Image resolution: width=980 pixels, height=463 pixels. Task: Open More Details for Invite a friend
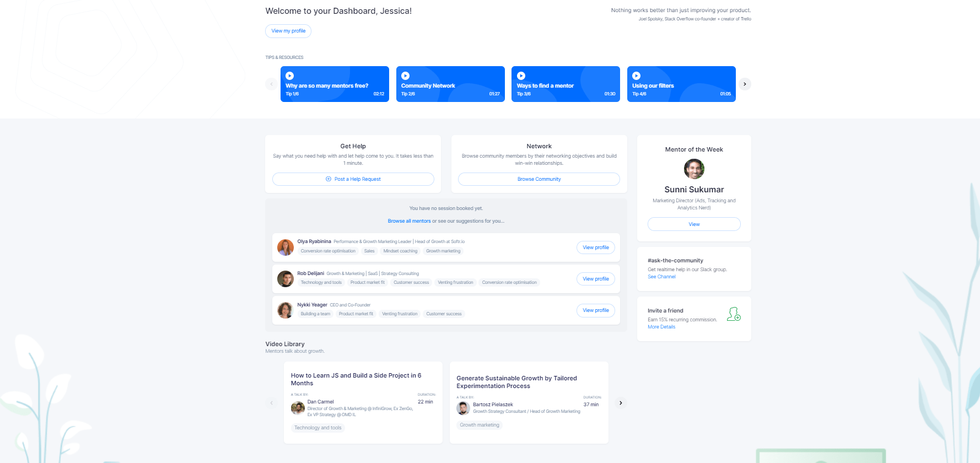[661, 327]
